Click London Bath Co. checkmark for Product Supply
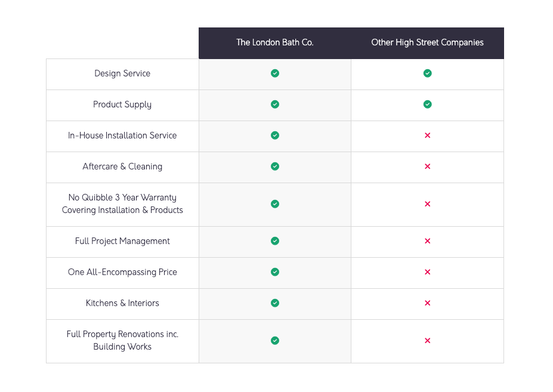The image size is (553, 392). click(x=275, y=104)
